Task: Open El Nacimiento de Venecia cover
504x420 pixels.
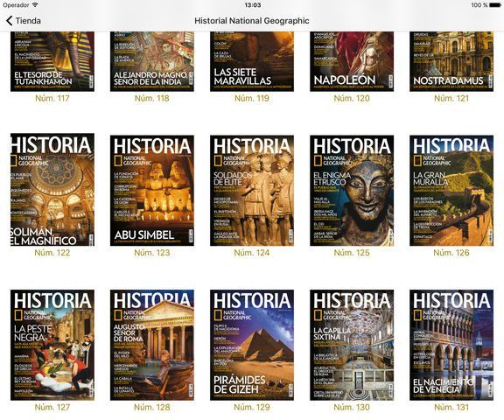Action: tap(451, 345)
